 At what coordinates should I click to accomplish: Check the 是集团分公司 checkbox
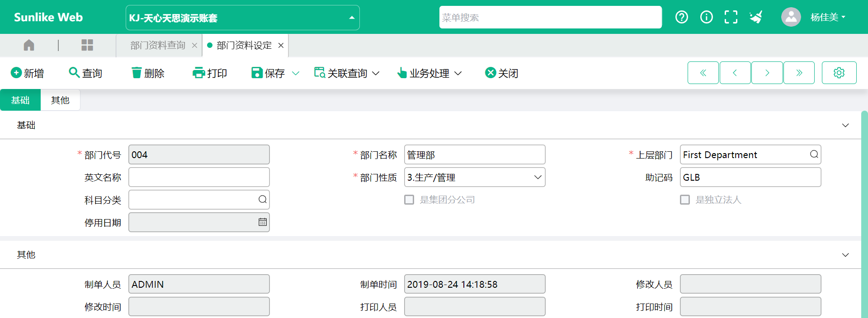[x=409, y=200]
